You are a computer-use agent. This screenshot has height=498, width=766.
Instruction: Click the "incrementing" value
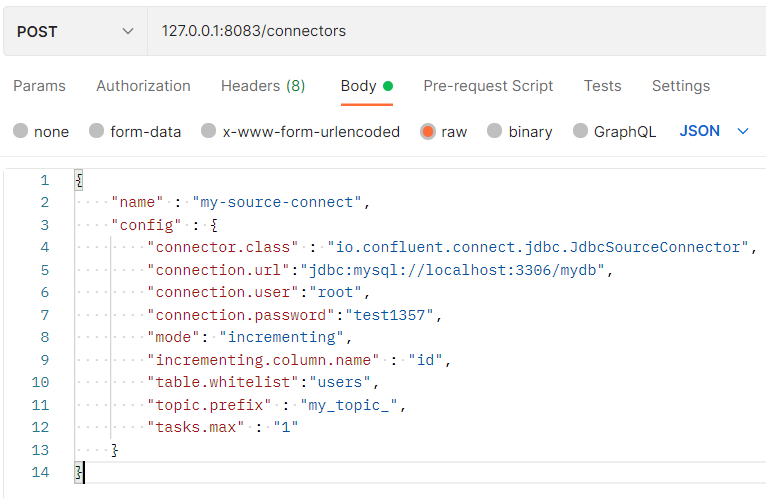point(282,337)
